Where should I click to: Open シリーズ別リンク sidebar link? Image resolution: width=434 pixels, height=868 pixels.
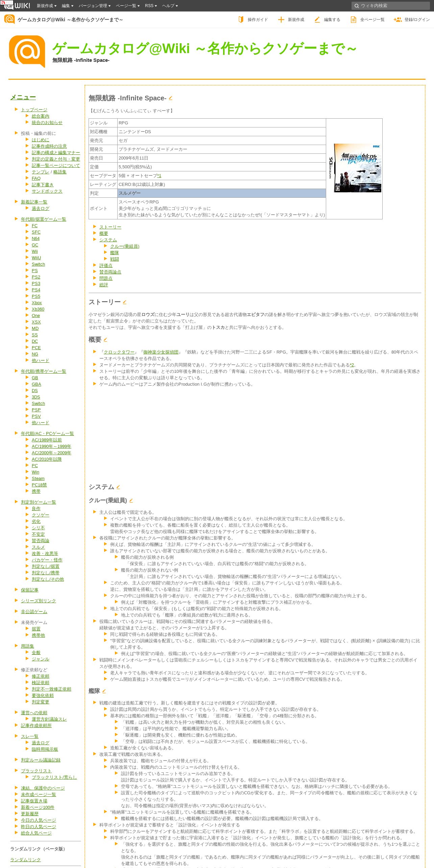(x=39, y=601)
